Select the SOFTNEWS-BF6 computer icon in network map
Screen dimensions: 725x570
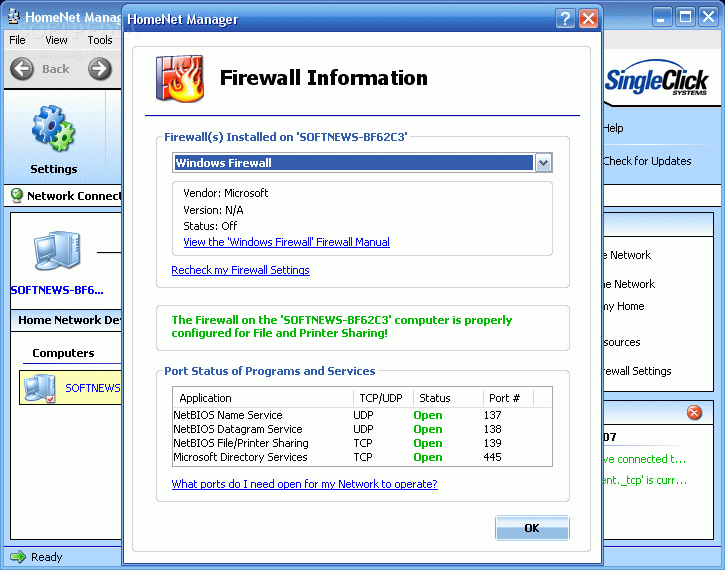(57, 251)
